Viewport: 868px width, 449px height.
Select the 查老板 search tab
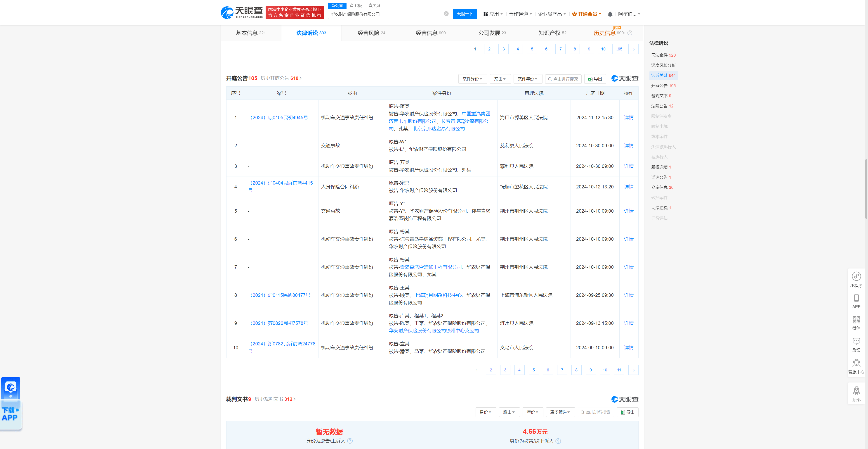tap(355, 5)
